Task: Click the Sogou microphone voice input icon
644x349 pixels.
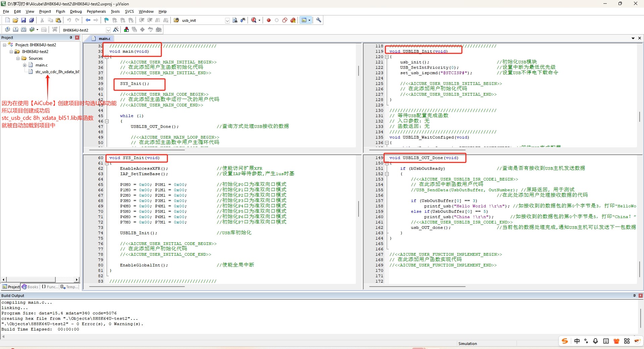Action: (595, 341)
